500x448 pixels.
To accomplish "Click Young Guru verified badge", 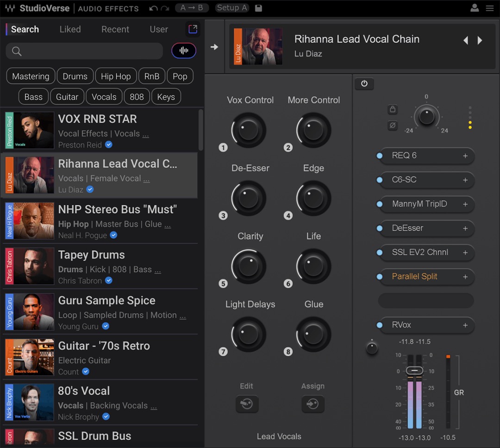I will coord(106,326).
